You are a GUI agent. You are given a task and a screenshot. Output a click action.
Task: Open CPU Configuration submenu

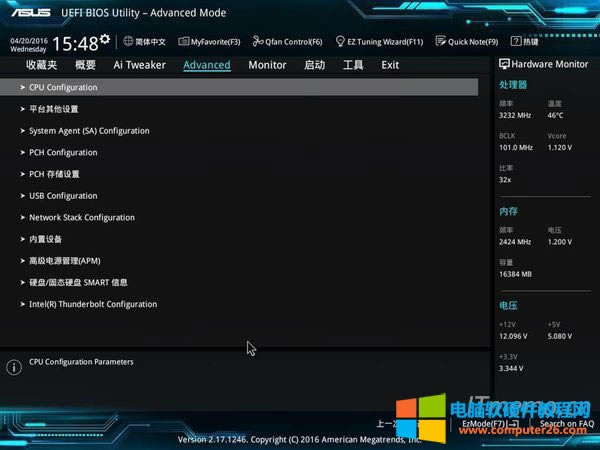tap(239, 87)
